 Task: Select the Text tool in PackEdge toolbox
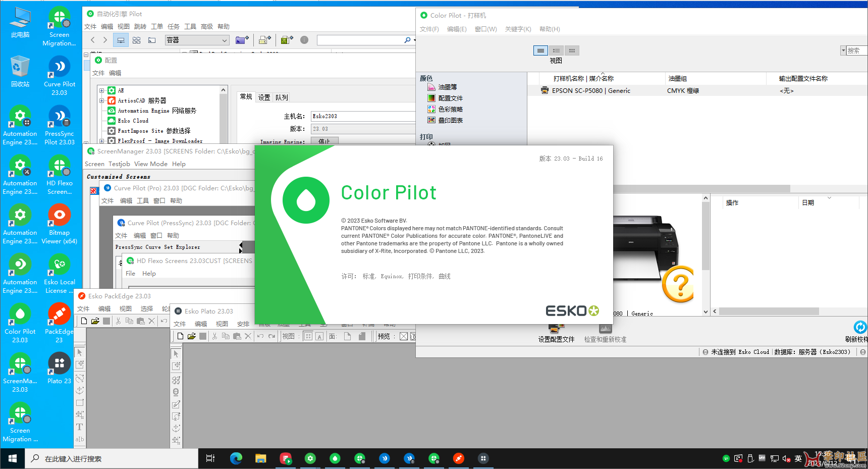click(x=80, y=427)
